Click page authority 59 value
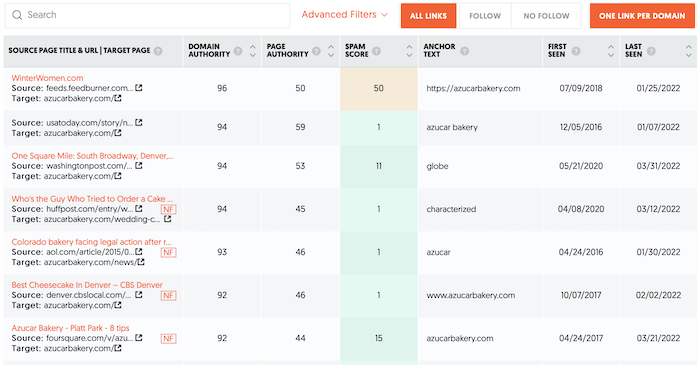Viewport: 700px width, 365px height. pos(300,127)
